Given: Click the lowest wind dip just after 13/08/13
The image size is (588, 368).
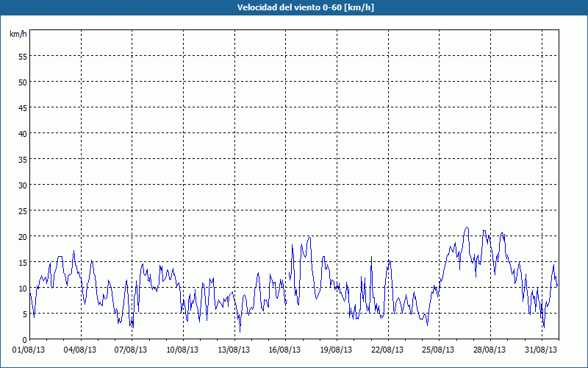Looking at the screenshot, I should click(240, 332).
